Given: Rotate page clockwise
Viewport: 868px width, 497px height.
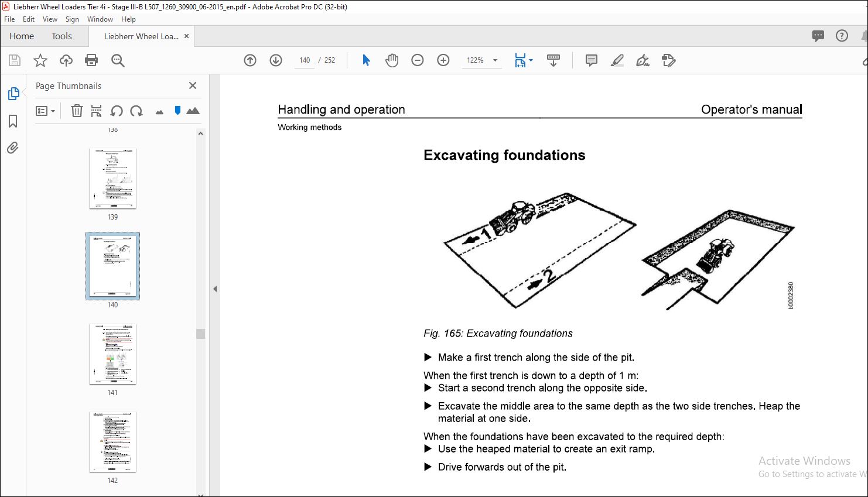Looking at the screenshot, I should point(136,111).
